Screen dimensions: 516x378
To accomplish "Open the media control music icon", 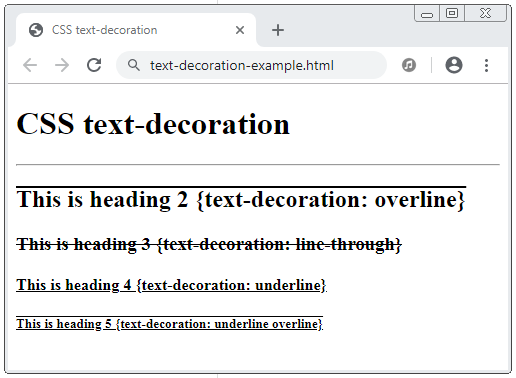I will click(x=409, y=65).
